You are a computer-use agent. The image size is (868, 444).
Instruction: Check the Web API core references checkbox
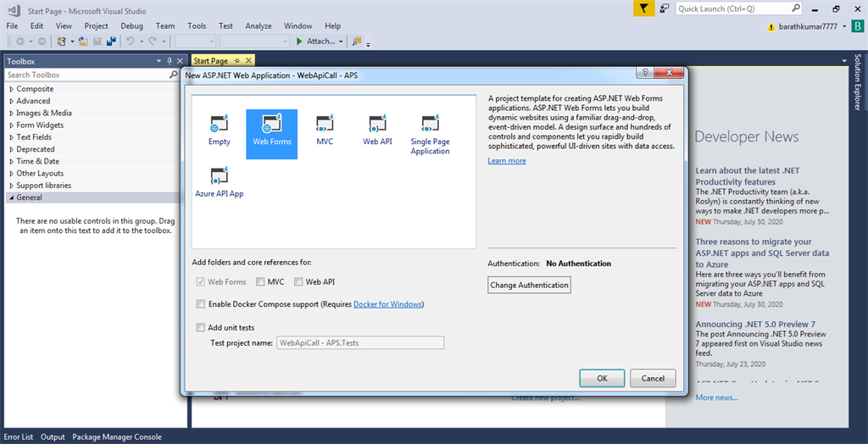pos(299,282)
